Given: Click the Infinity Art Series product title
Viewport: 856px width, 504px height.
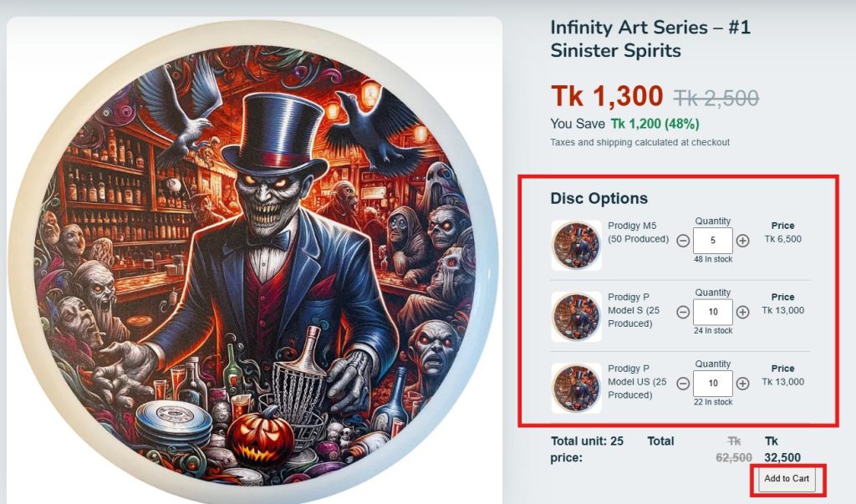Looking at the screenshot, I should click(650, 39).
